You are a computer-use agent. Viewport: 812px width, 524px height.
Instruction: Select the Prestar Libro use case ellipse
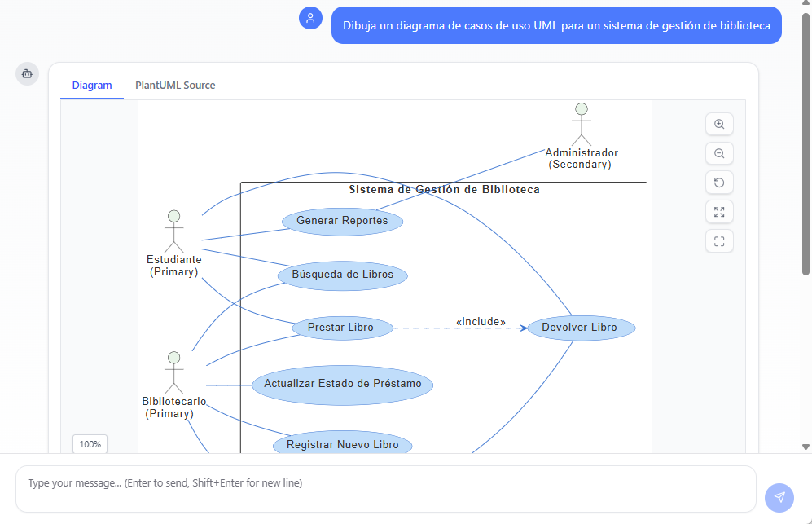(x=342, y=328)
